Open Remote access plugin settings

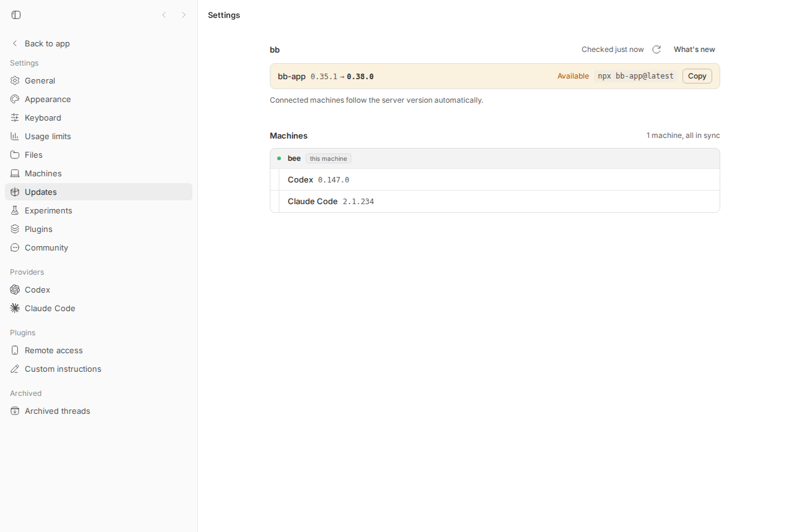click(98, 350)
